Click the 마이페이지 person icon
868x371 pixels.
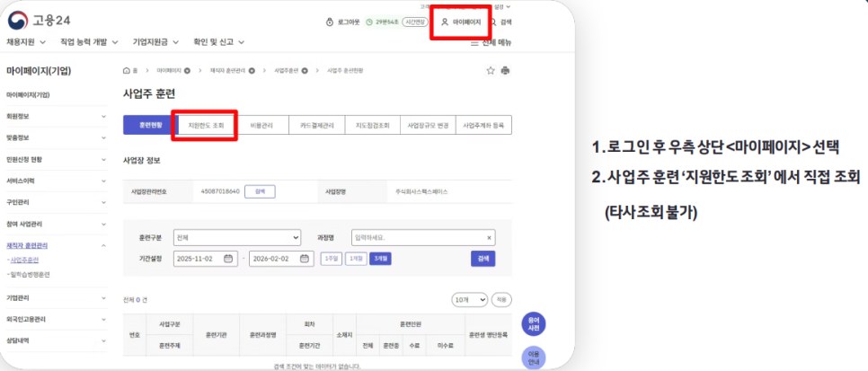[444, 22]
